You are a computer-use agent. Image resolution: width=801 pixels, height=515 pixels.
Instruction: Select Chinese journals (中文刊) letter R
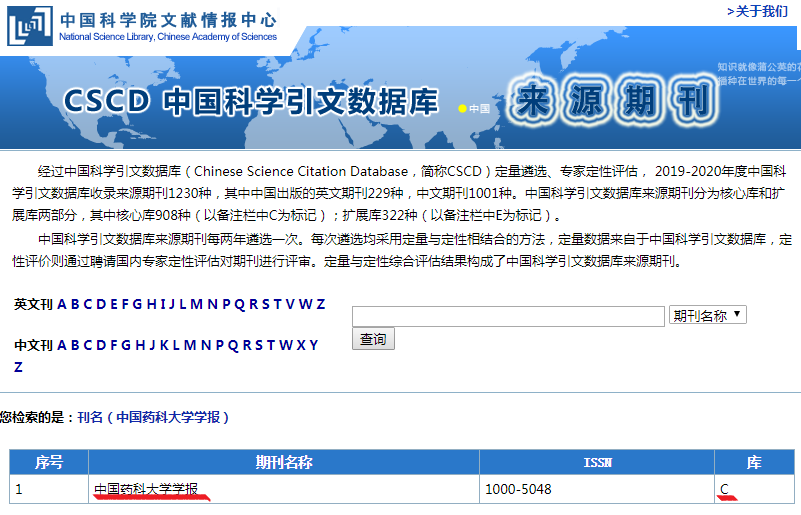247,345
